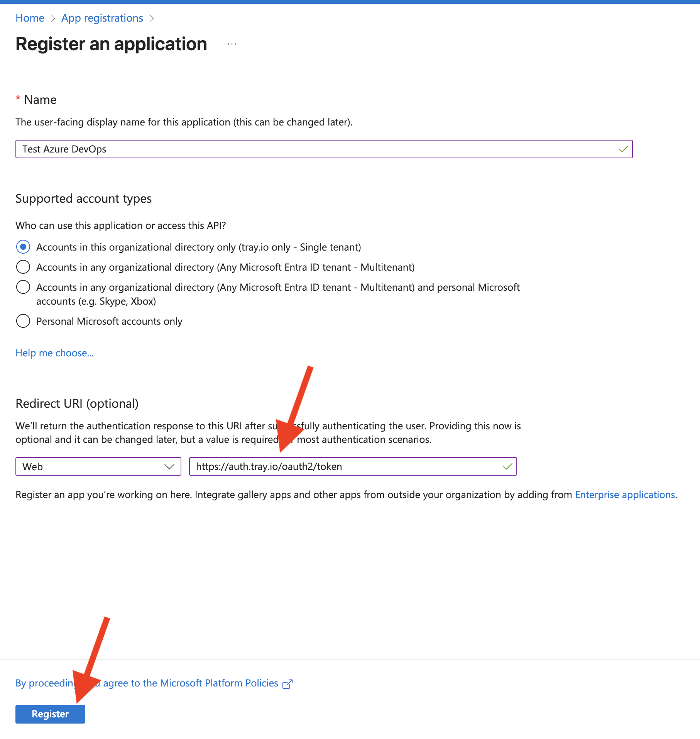The width and height of the screenshot is (700, 739).
Task: Click the green checkmark in Name field
Action: (623, 149)
